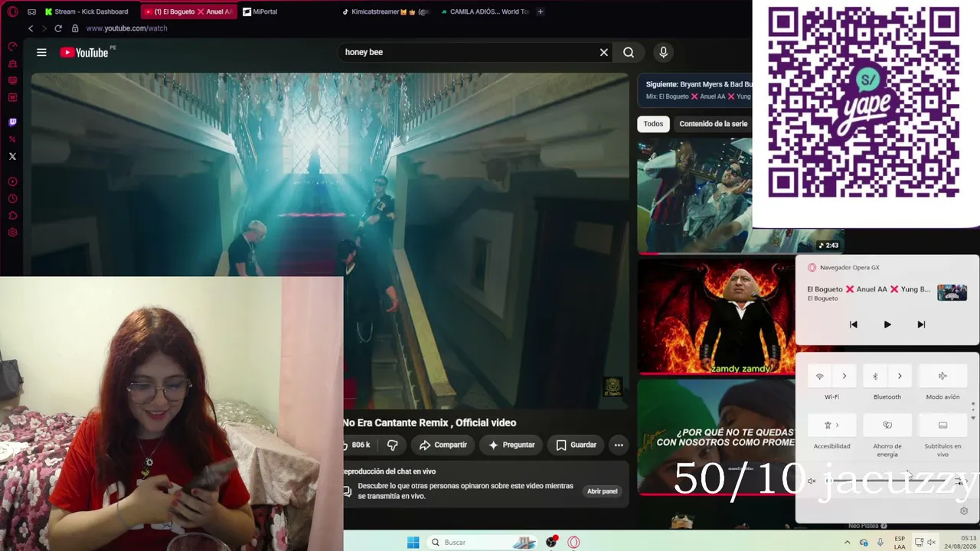Switch to the CAMILA ADIÓS tab

tap(485, 11)
